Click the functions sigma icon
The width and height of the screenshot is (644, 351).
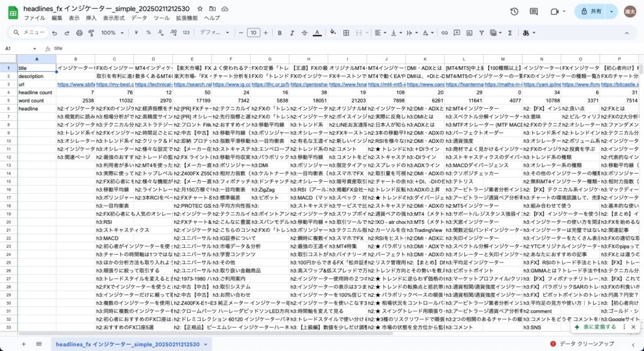pyautogui.click(x=509, y=33)
